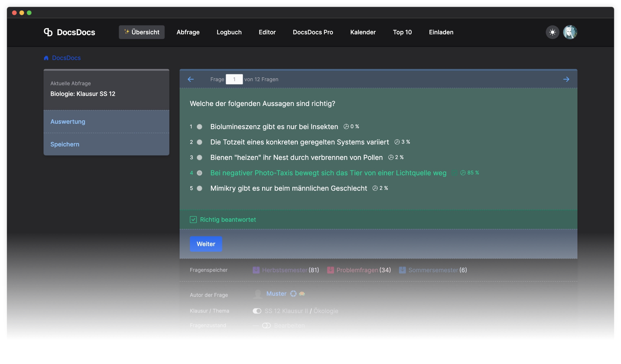Viewport: 621px width, 364px height.
Task: Select answer 5 about Mimikry
Action: [x=199, y=188]
